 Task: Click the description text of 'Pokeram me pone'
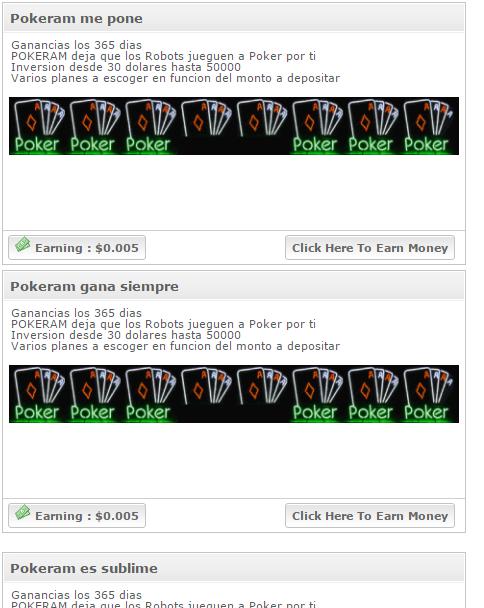[175, 62]
